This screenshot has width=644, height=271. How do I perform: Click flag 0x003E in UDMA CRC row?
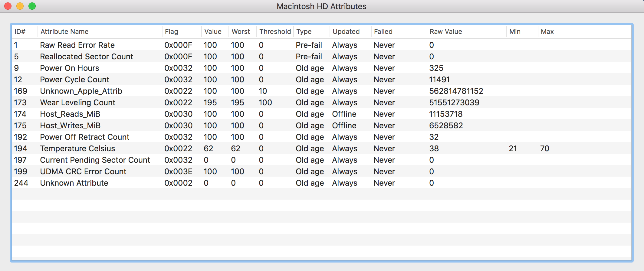pyautogui.click(x=178, y=171)
